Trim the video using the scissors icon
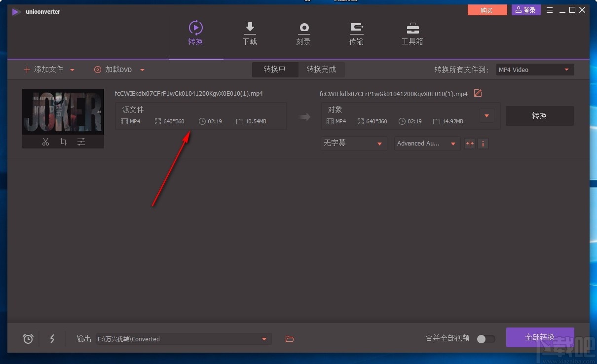Viewport: 597px width, 364px height. coord(45,142)
